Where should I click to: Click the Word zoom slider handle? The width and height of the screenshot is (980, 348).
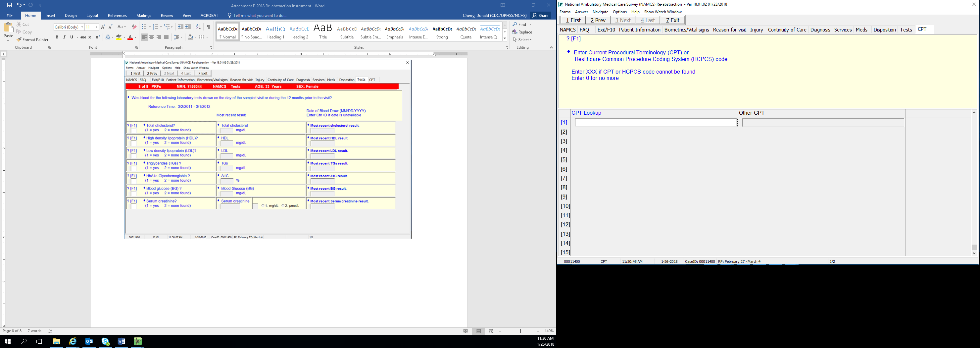click(520, 331)
